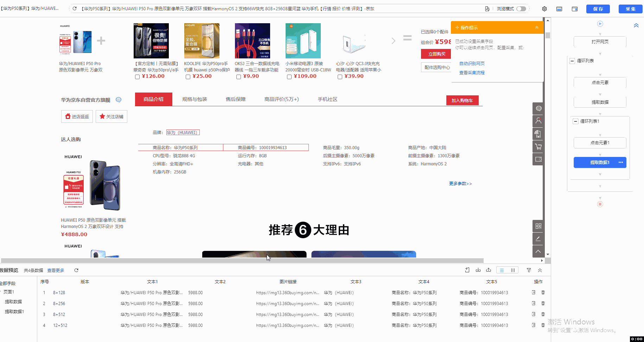The image size is (644, 342).
Task: Click the add field icon in data preview toolbar
Action: point(467,270)
